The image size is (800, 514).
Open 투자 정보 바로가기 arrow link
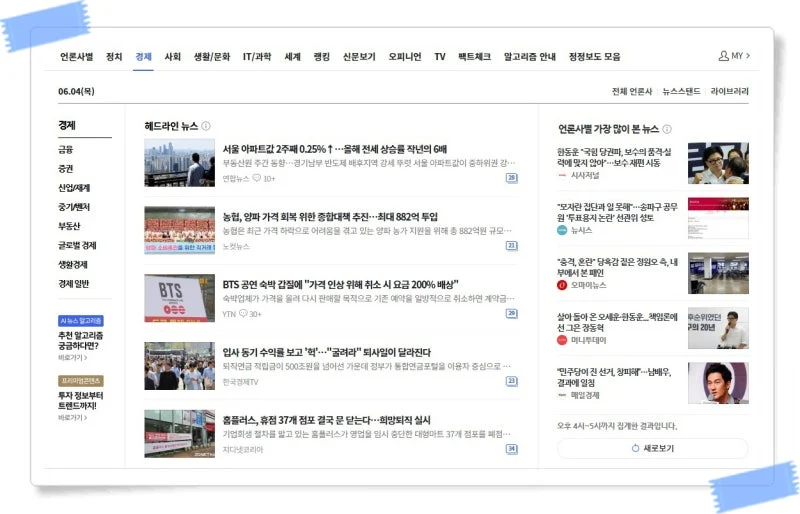click(72, 418)
